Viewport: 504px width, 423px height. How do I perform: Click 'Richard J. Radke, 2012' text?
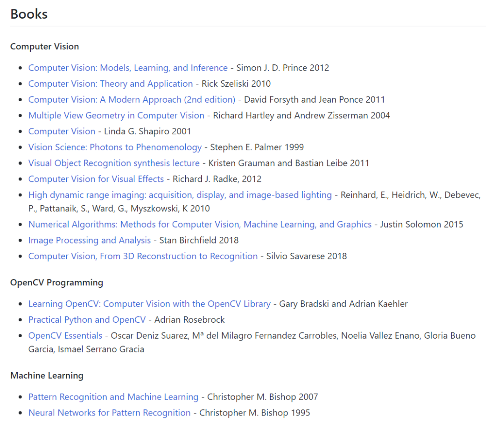217,179
